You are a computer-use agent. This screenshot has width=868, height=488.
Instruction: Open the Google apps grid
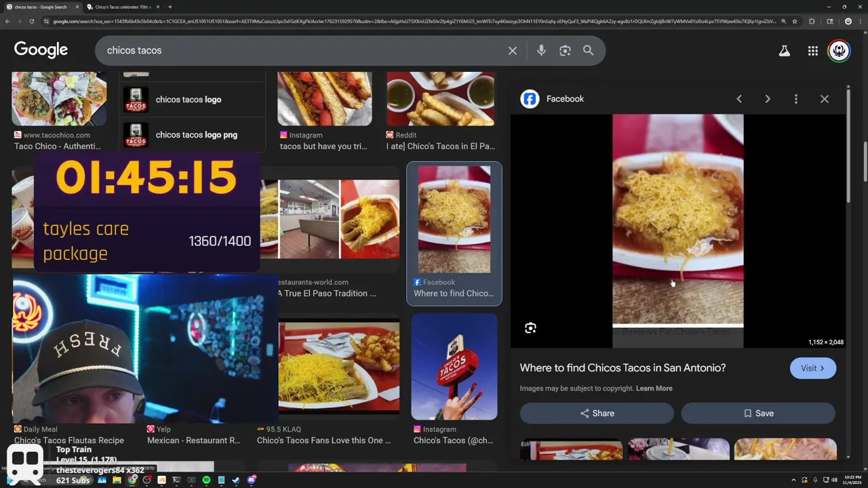812,51
